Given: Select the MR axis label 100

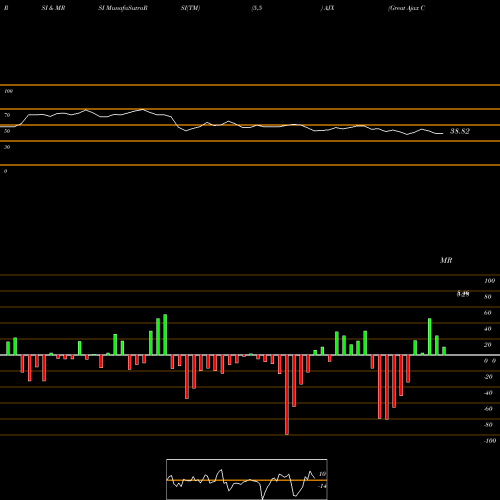Looking at the screenshot, I should (x=489, y=281).
